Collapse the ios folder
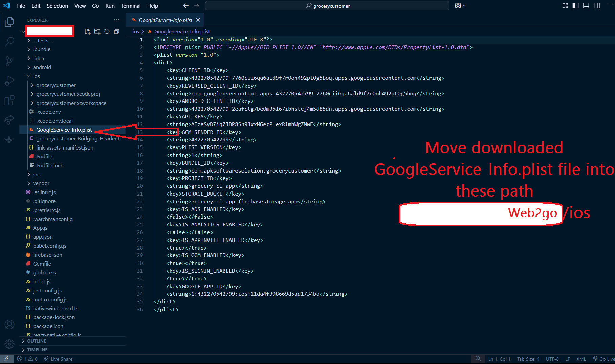The height and width of the screenshot is (364, 615). [x=36, y=76]
